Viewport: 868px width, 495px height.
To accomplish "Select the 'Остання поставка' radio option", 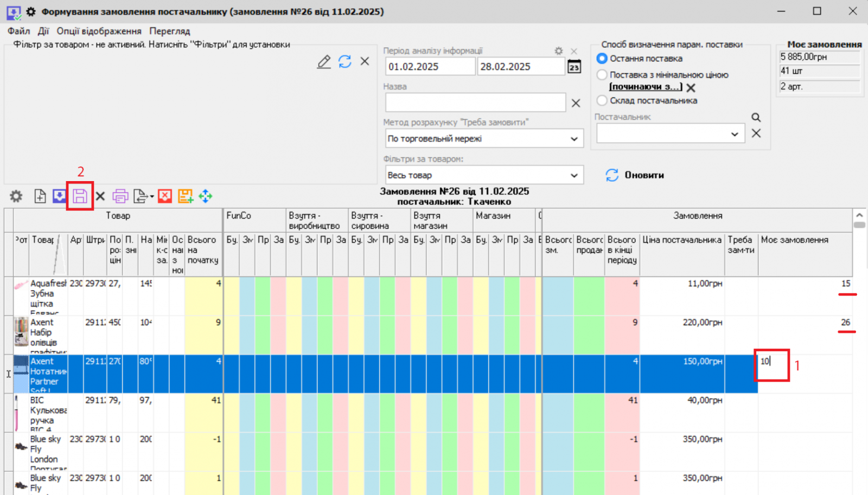I will [602, 59].
